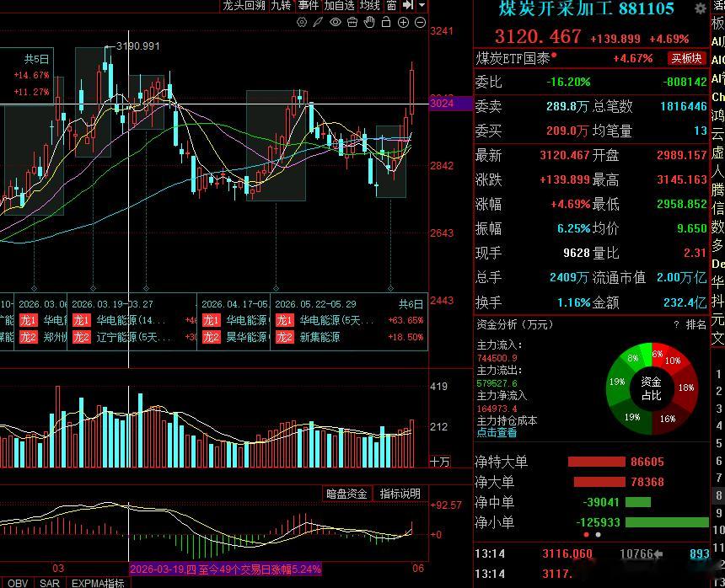Viewport: 725px width, 588px height.
Task: Click the 净大单 78368 value
Action: [x=647, y=482]
